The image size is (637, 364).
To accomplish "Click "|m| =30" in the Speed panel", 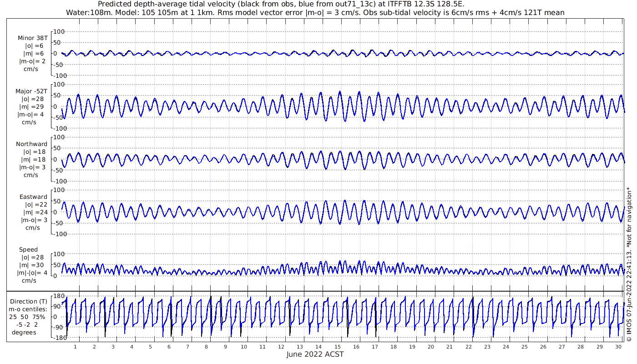I will click(x=32, y=265).
